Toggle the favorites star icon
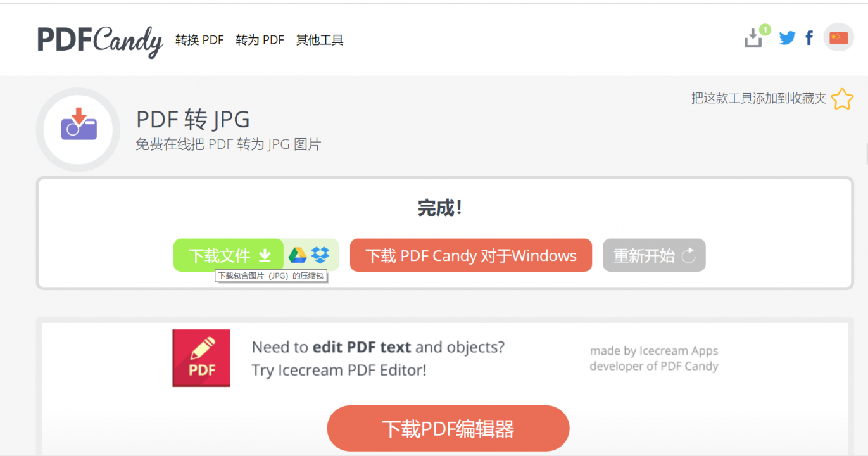The width and height of the screenshot is (868, 456). (x=842, y=99)
